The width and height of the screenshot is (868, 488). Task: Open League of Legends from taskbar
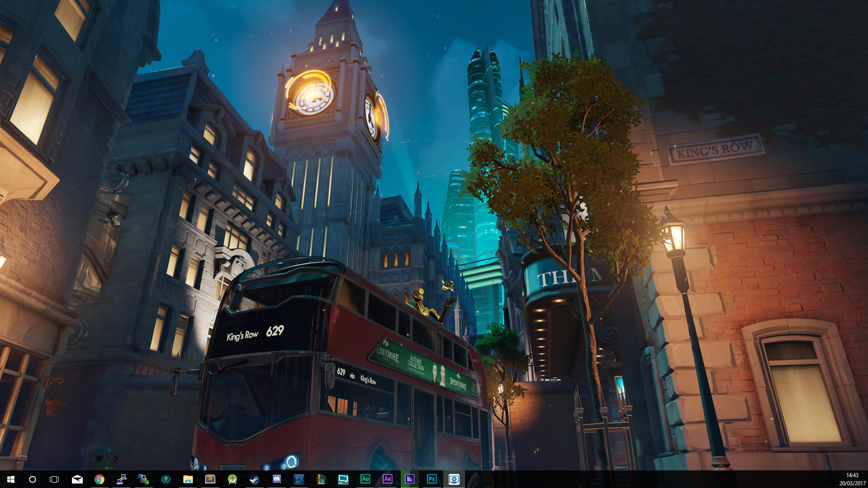(321, 479)
